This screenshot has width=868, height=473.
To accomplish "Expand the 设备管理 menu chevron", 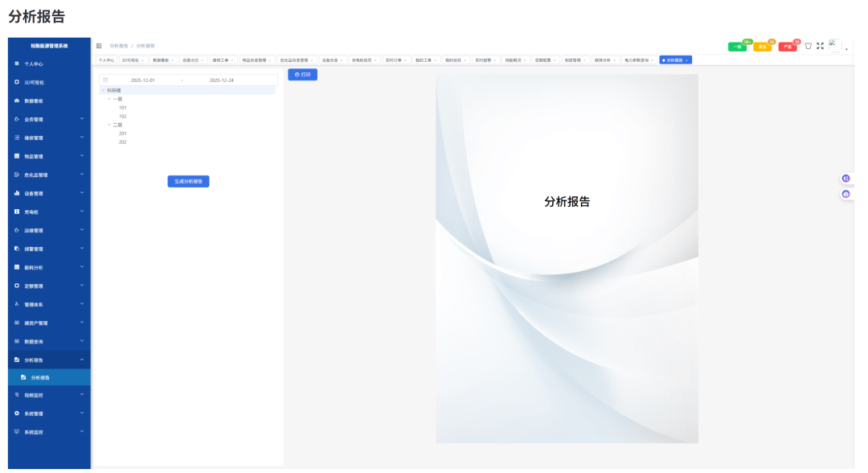I will pos(82,193).
